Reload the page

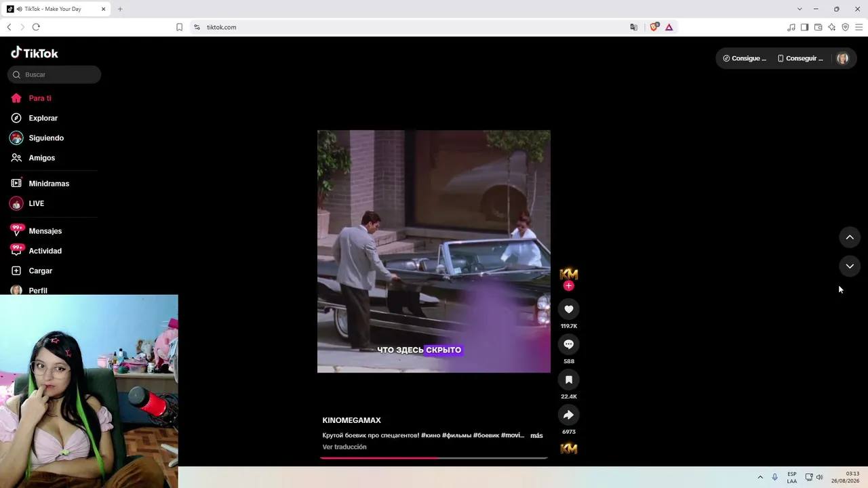click(36, 27)
